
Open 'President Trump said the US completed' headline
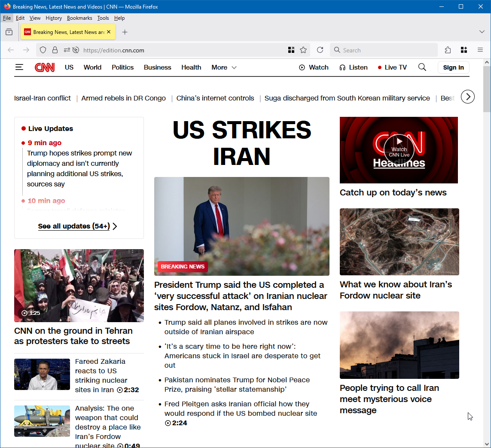[x=241, y=296]
